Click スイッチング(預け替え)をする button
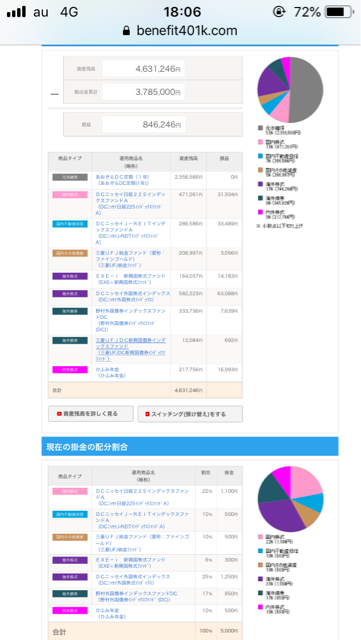This screenshot has height=640, width=361. coord(190,414)
